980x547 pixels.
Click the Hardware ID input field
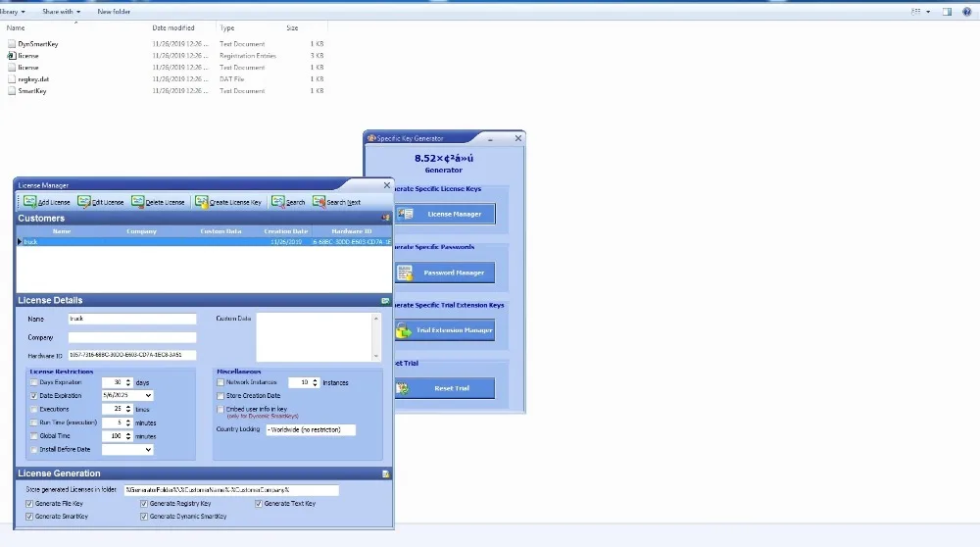click(132, 355)
